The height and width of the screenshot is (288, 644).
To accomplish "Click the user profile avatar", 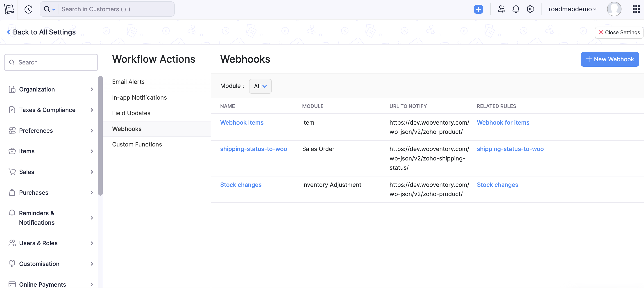I will pyautogui.click(x=614, y=9).
